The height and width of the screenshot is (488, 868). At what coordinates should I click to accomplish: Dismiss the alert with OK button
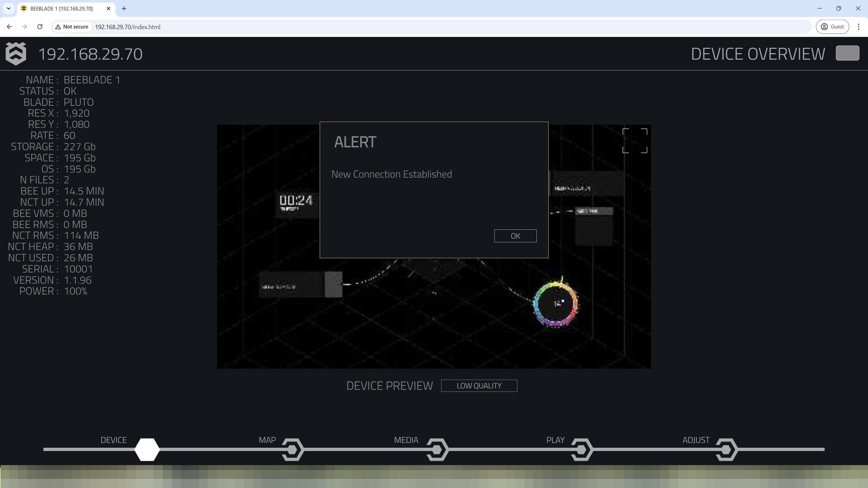(515, 236)
